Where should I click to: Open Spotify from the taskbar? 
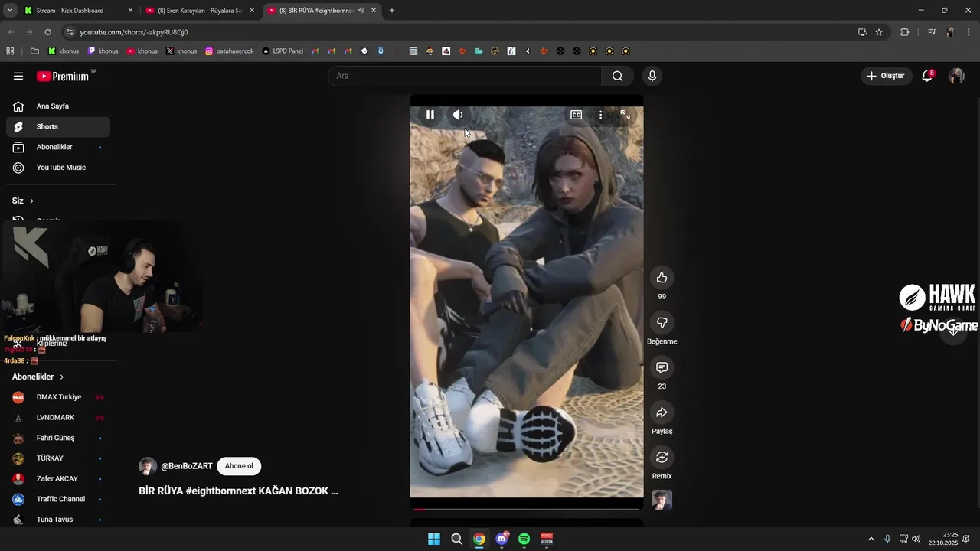pyautogui.click(x=524, y=539)
